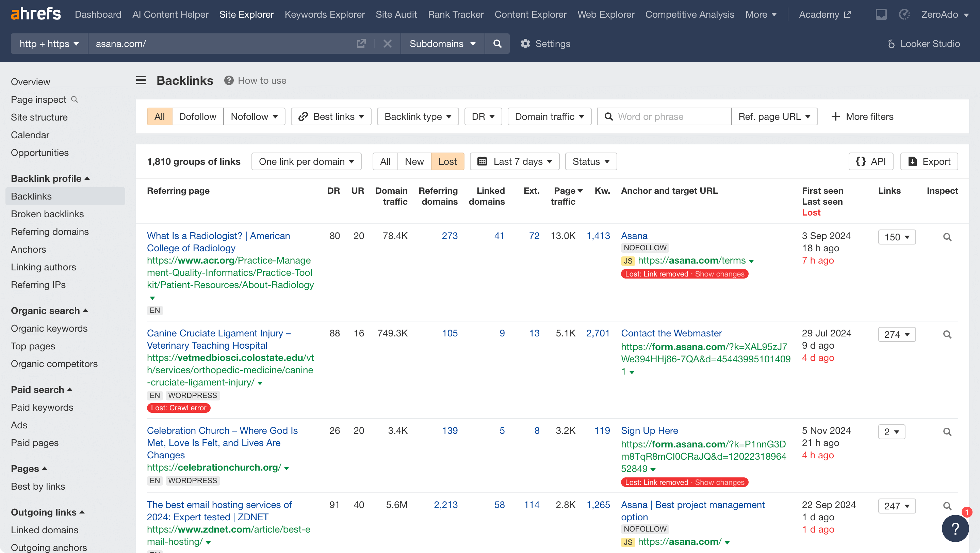Image resolution: width=980 pixels, height=553 pixels.
Task: Inspect the Celebration Church row
Action: (x=947, y=432)
